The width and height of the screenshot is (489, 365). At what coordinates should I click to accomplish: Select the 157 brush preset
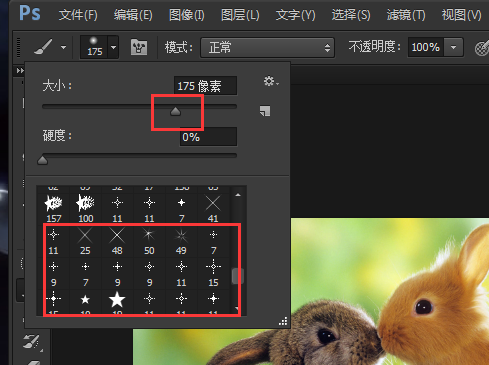(x=53, y=208)
